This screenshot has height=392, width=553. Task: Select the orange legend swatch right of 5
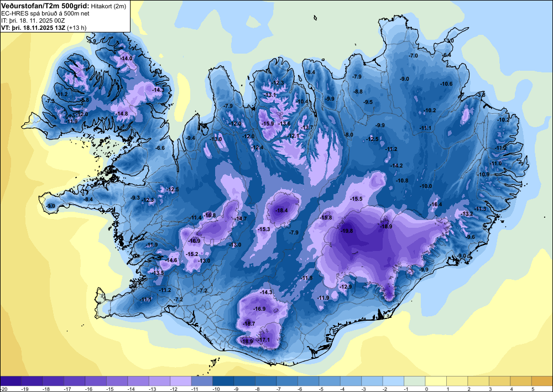(x=542, y=381)
